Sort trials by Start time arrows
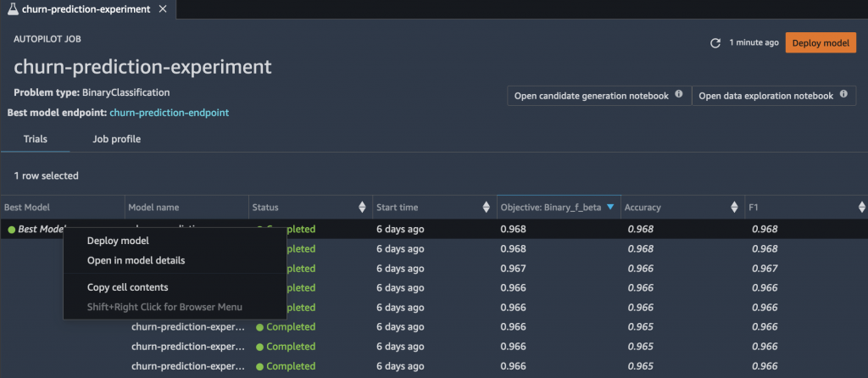This screenshot has width=868, height=378. [486, 208]
